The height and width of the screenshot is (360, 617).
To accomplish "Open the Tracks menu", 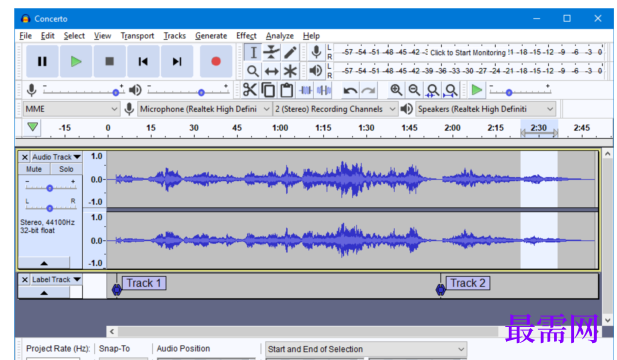I will (x=175, y=36).
